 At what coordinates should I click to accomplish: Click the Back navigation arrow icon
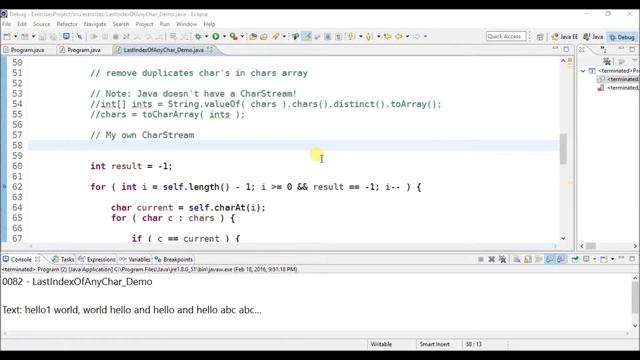(399, 36)
